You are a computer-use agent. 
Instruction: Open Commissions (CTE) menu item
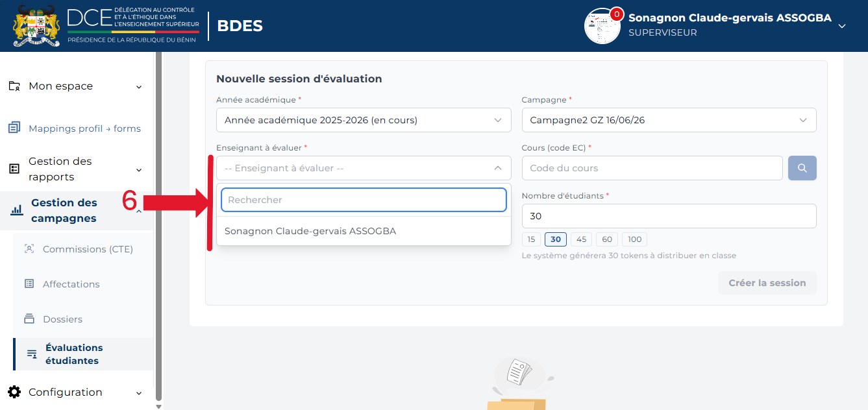coord(88,249)
